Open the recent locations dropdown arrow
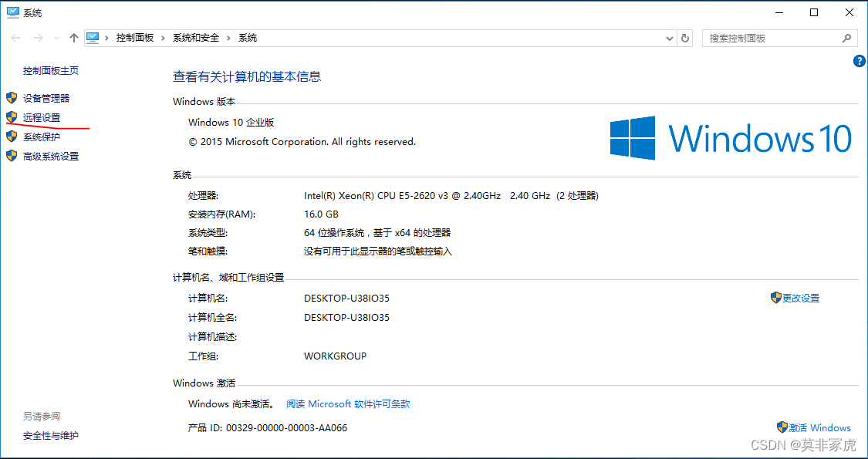 56,39
